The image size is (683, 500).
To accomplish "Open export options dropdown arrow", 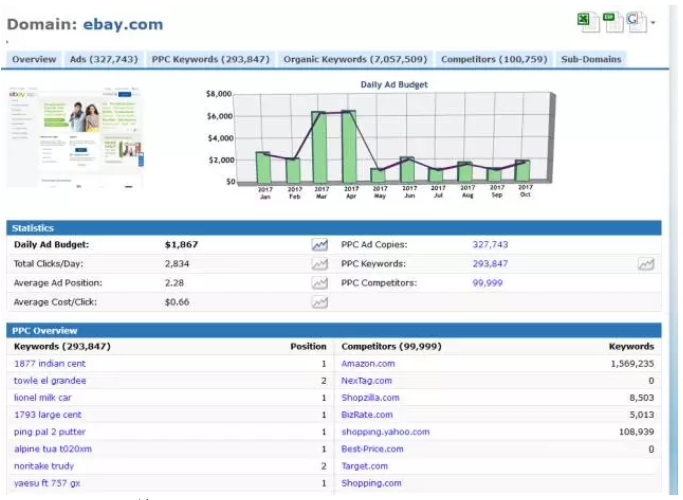I will point(653,23).
